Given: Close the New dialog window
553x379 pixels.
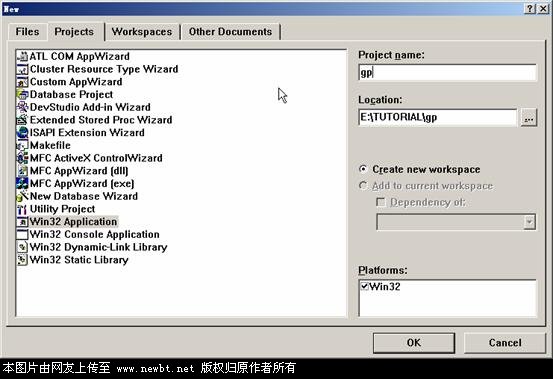Looking at the screenshot, I should (543, 9).
